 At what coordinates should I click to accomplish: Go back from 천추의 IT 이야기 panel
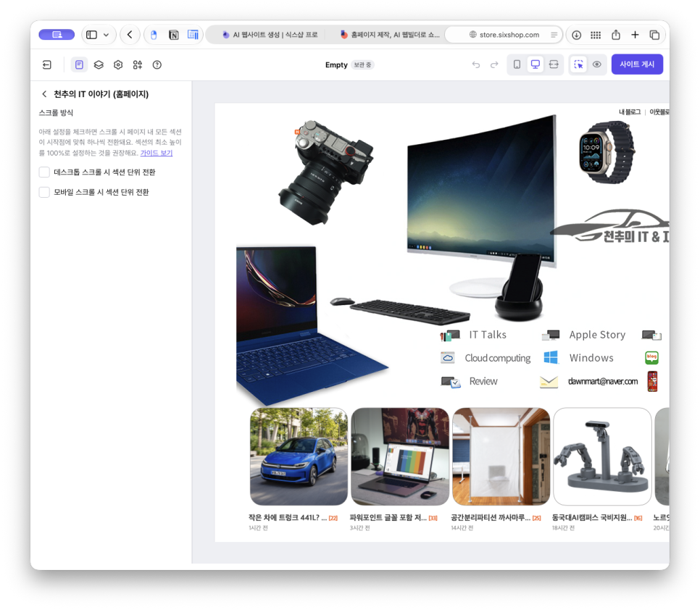[x=44, y=93]
